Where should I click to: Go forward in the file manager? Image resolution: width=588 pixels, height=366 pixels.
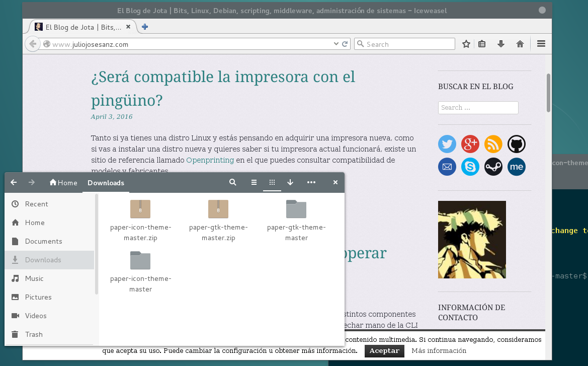(x=32, y=182)
